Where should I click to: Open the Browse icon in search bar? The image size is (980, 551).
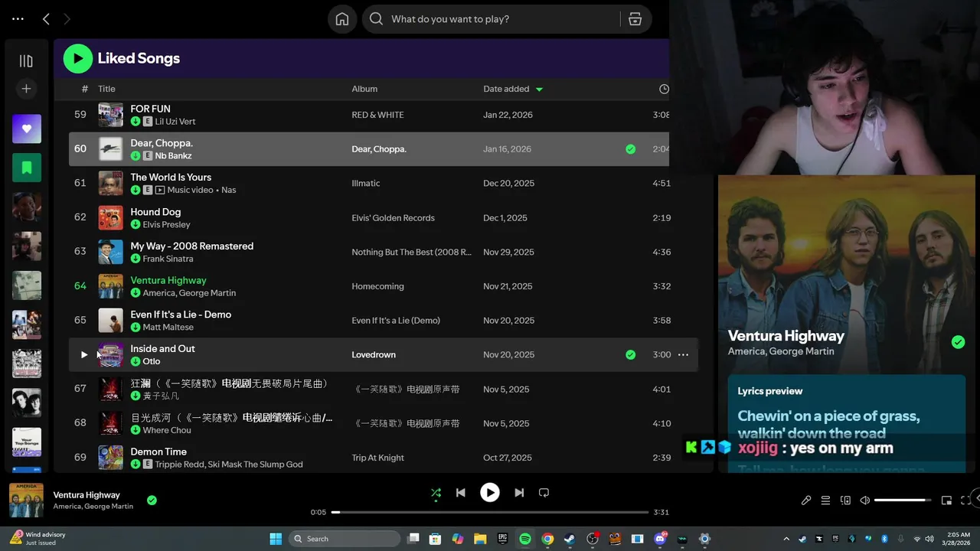pos(635,19)
